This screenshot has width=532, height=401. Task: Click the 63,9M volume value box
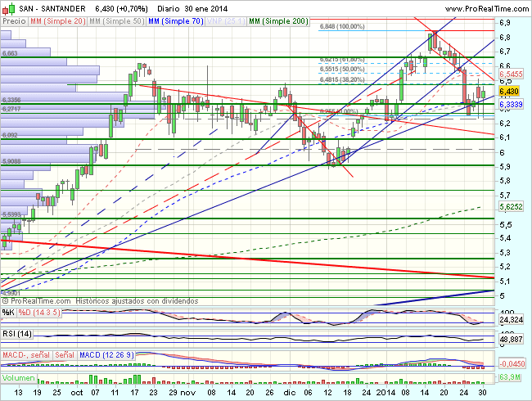click(x=510, y=377)
